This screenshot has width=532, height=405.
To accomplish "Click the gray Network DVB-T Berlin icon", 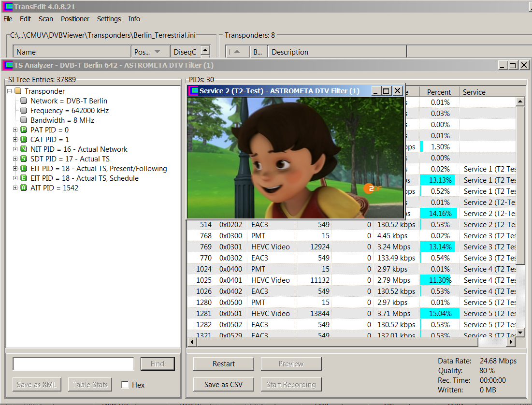I will click(x=24, y=101).
